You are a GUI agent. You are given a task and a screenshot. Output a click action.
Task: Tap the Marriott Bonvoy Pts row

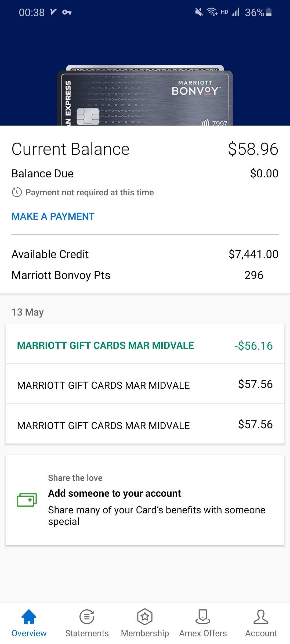point(145,275)
